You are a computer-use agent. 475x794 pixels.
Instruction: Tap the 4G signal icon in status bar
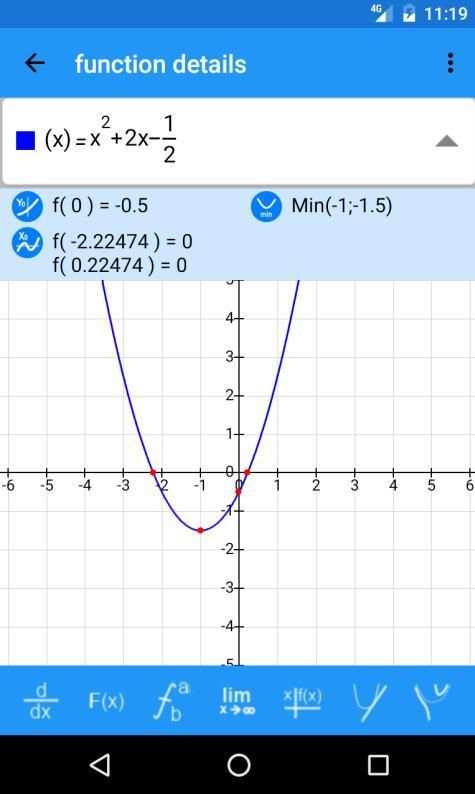381,13
